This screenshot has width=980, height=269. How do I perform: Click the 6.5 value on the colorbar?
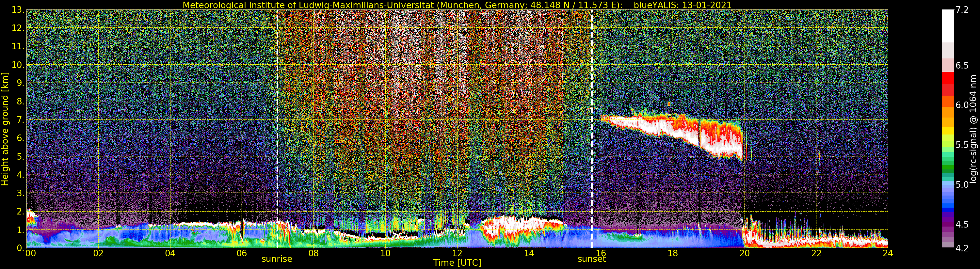pyautogui.click(x=962, y=65)
